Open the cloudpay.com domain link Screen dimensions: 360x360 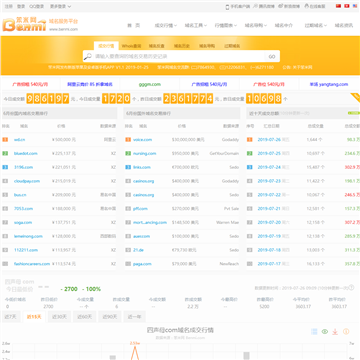(27, 181)
